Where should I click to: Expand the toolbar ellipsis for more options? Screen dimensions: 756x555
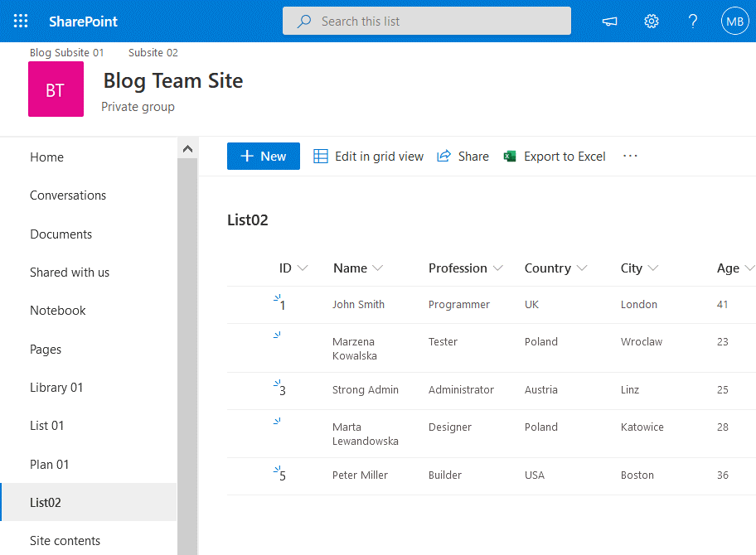coord(629,156)
